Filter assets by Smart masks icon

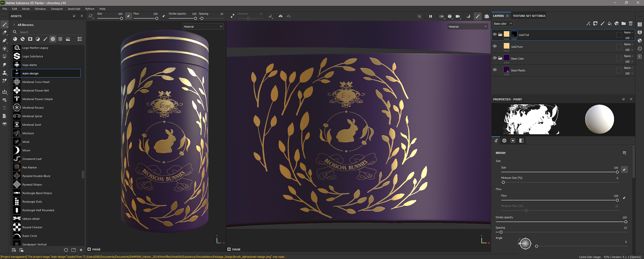[30, 39]
